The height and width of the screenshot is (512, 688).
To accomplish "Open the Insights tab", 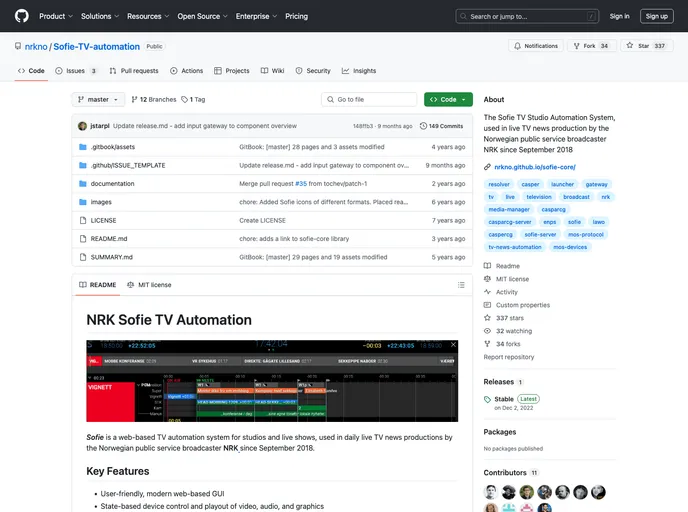I will [359, 71].
